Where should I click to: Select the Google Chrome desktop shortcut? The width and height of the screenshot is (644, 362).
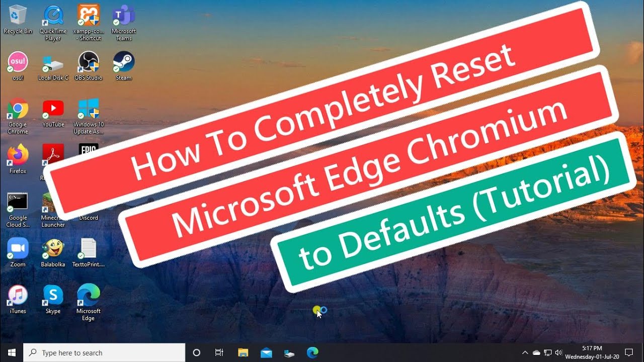[x=18, y=116]
